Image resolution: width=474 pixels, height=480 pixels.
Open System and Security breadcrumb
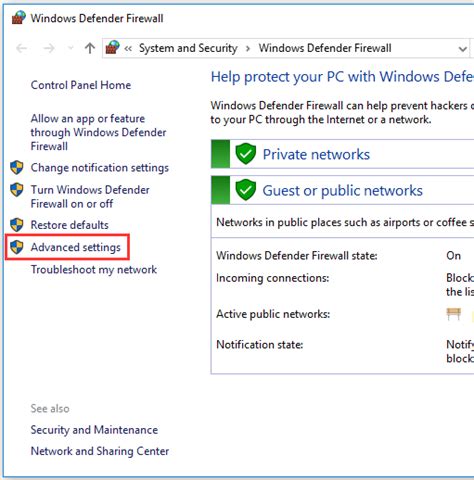click(188, 48)
